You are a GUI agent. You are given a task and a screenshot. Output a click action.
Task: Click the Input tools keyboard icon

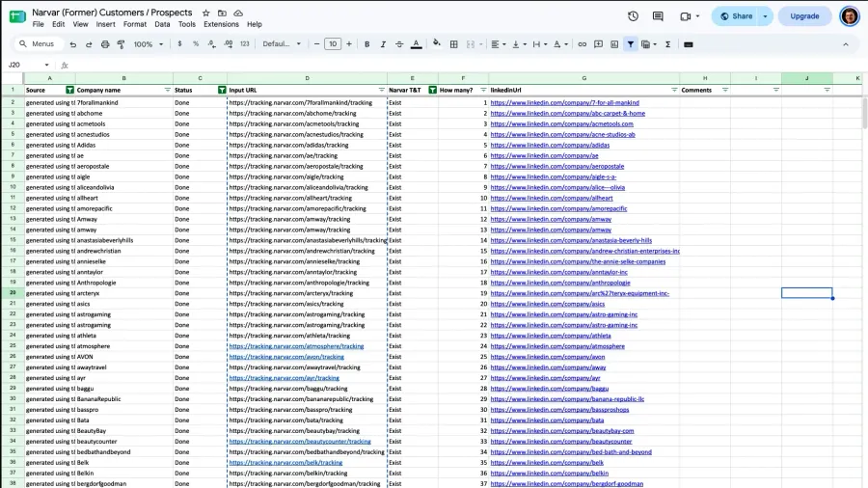(688, 44)
